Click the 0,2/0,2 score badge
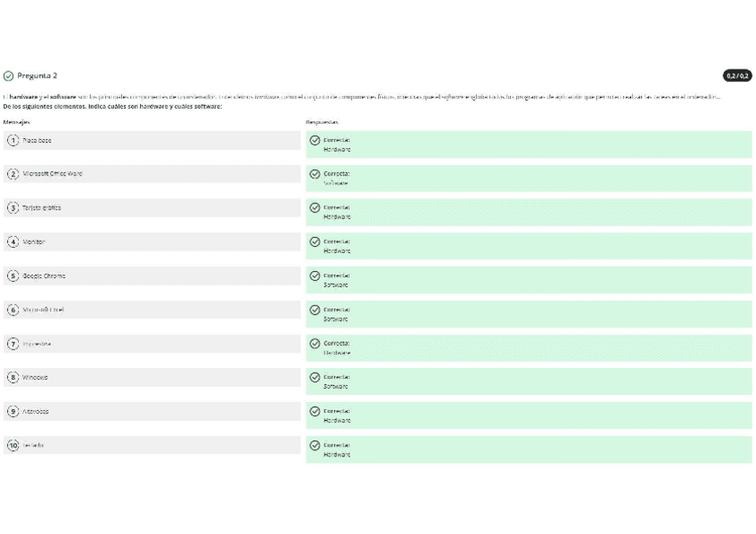This screenshot has height=534, width=756. (x=737, y=76)
